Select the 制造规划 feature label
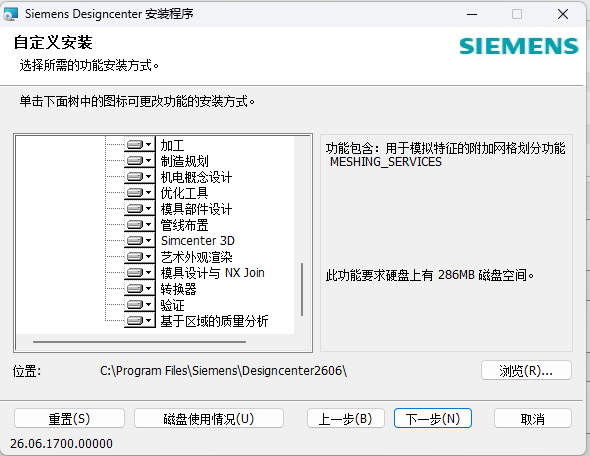This screenshot has width=590, height=456. click(184, 161)
